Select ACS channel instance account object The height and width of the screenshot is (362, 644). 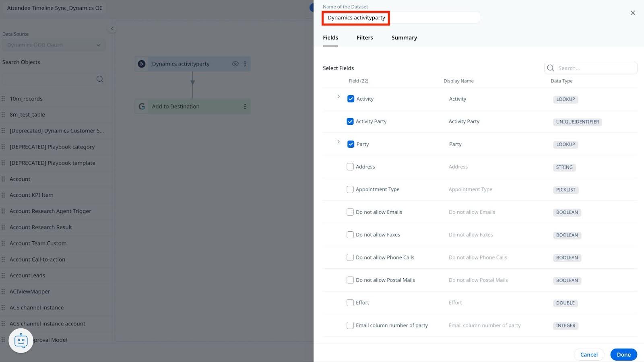click(x=47, y=324)
